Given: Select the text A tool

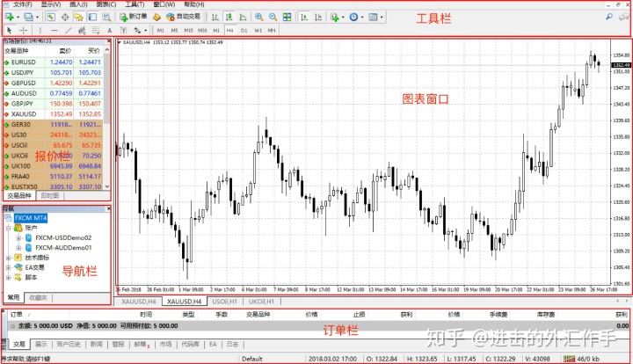Looking at the screenshot, I should [x=109, y=30].
